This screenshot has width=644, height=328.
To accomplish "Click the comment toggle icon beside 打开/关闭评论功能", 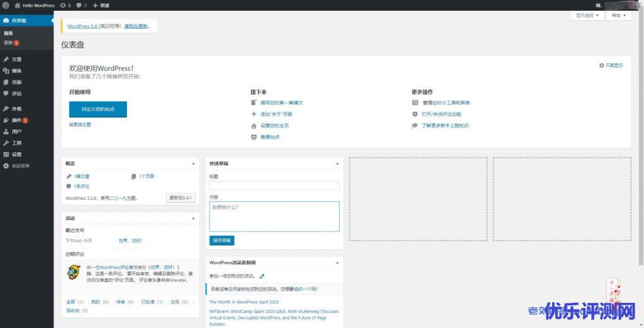I will tap(415, 114).
